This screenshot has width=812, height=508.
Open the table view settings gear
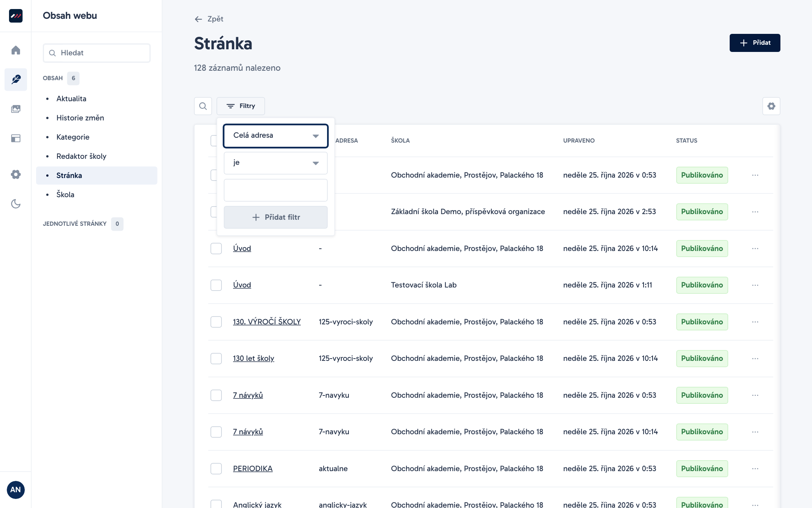[771, 106]
